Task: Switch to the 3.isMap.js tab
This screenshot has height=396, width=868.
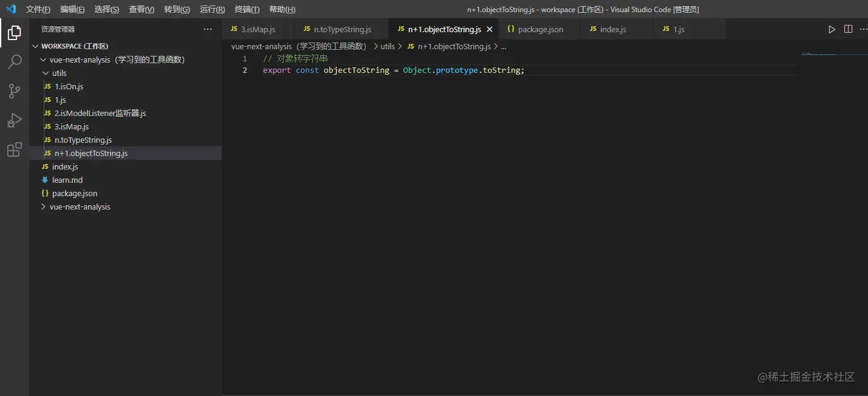Action: 258,29
